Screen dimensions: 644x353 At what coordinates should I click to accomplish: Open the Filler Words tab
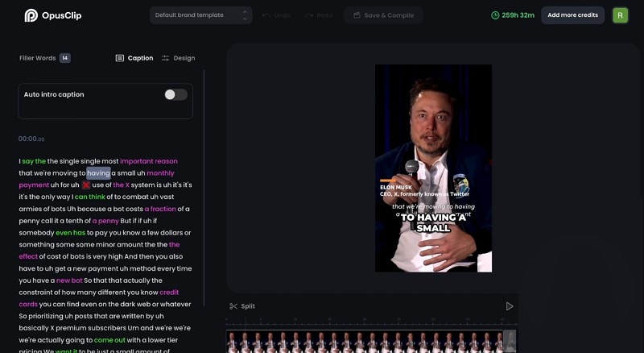(x=37, y=58)
